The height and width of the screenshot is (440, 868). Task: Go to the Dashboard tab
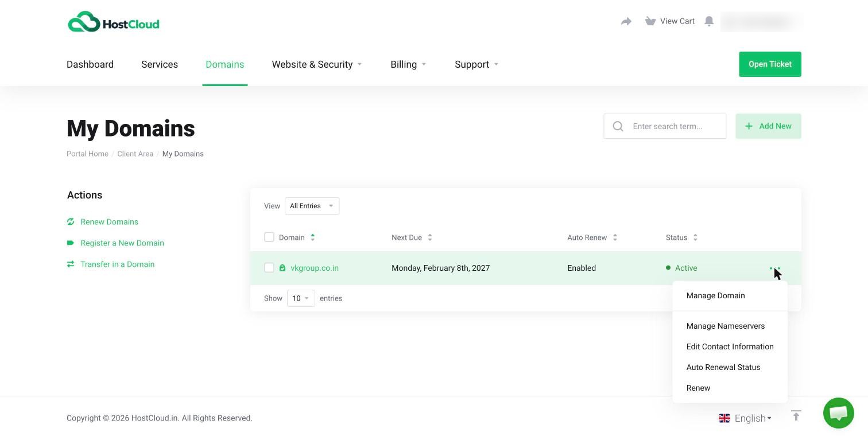90,64
